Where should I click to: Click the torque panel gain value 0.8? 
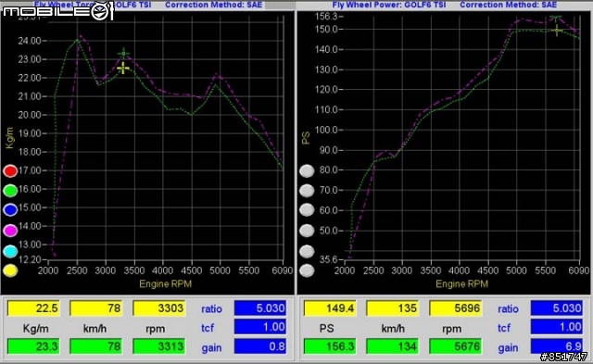260,346
